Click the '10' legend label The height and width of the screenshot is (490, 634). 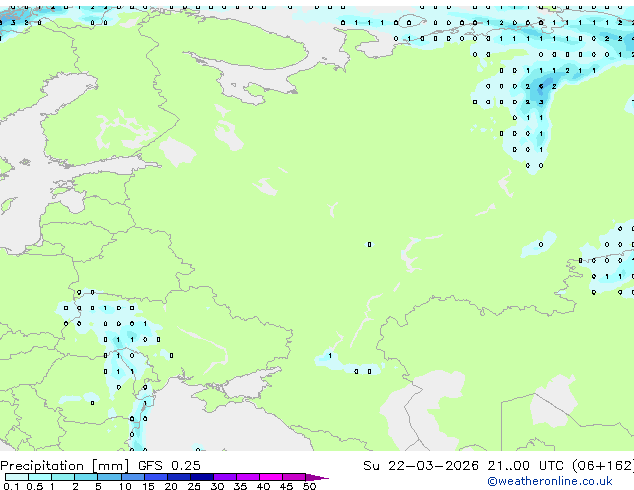coord(125,486)
